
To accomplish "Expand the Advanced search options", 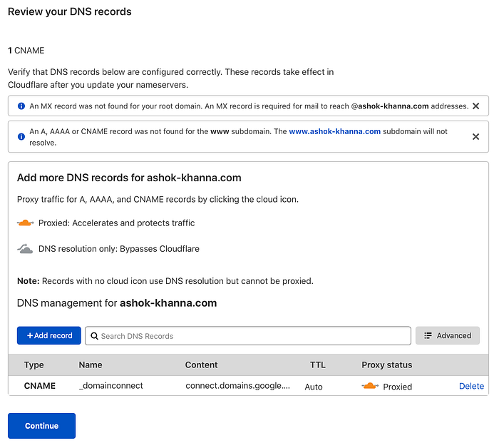I will pyautogui.click(x=448, y=336).
